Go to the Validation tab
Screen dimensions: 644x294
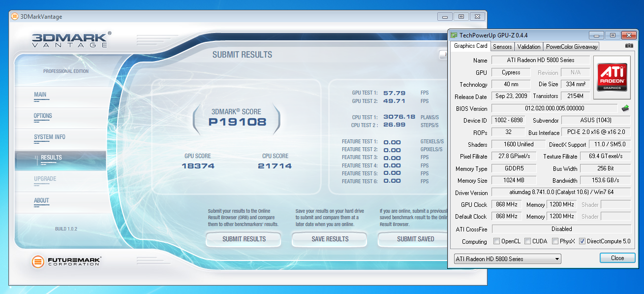(529, 46)
